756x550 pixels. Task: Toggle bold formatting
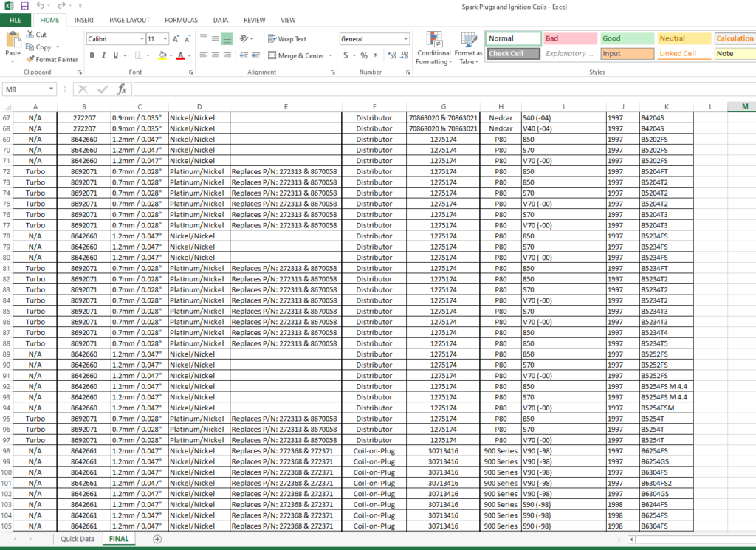coord(92,55)
